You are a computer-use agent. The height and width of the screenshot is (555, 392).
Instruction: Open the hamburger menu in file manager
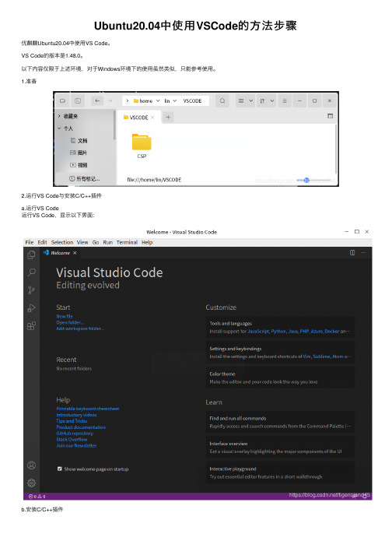285,101
